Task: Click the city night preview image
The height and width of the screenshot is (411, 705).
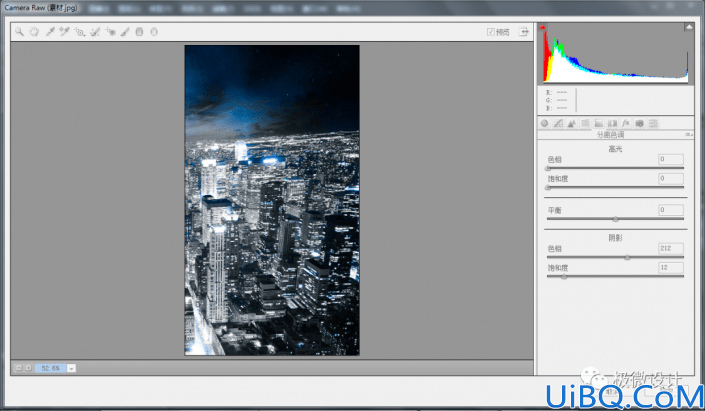Action: coord(272,200)
